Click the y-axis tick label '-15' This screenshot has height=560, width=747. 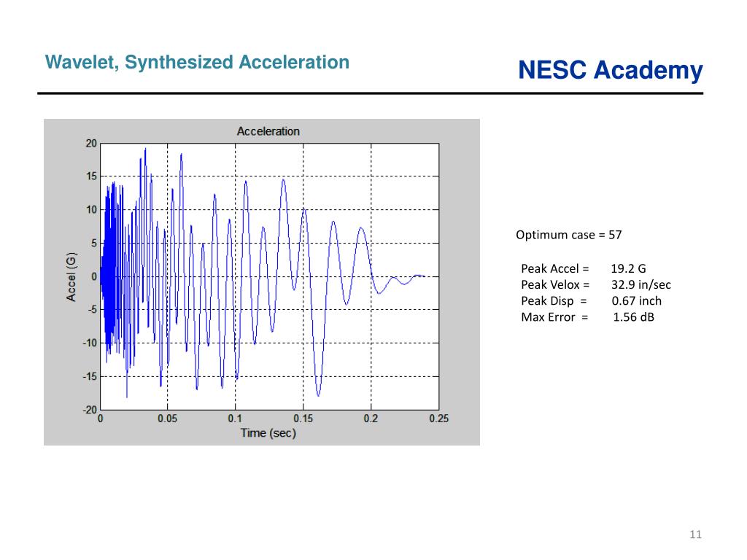[x=90, y=377]
